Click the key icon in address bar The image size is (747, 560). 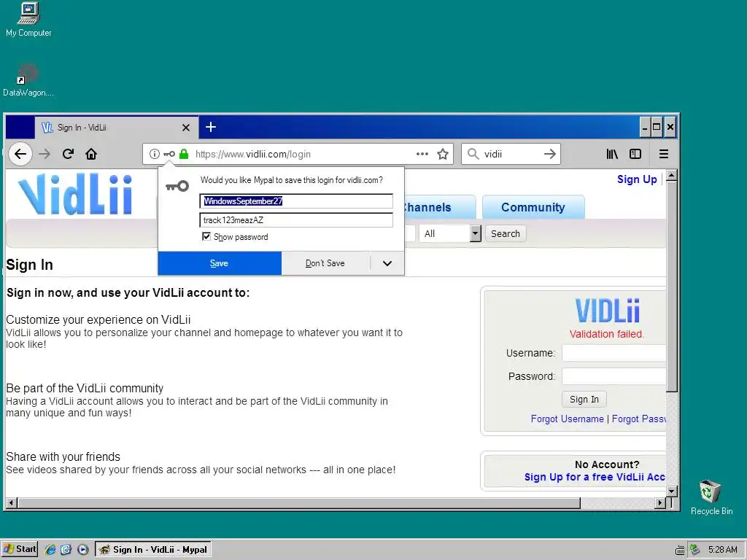(169, 154)
